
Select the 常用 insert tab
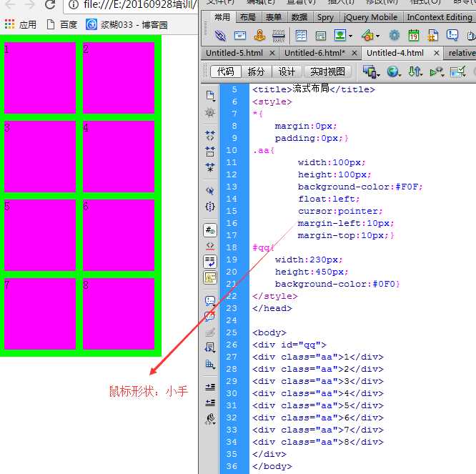(x=222, y=17)
